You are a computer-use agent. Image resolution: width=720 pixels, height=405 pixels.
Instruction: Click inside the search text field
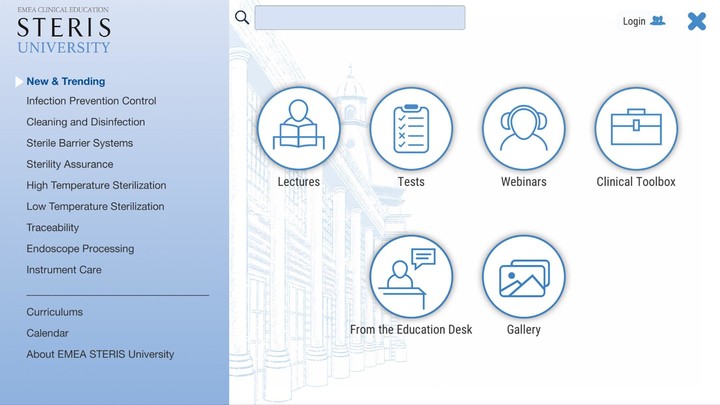359,18
